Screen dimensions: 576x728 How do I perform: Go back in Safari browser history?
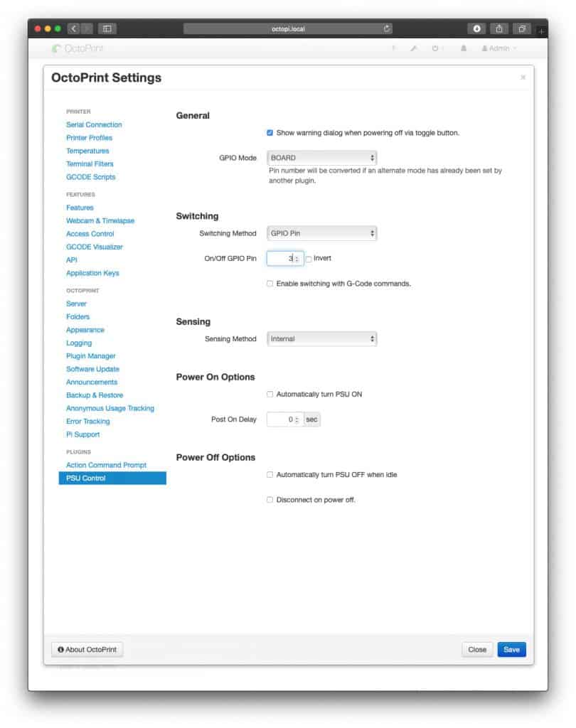click(x=73, y=28)
